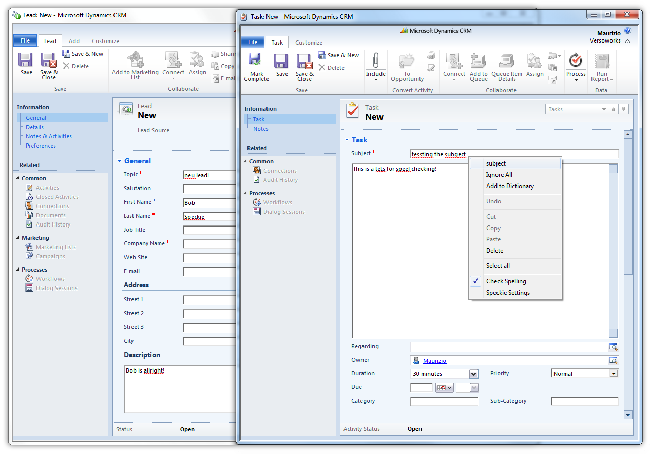The height and width of the screenshot is (454, 650).
Task: Open the Regarding lookup icon
Action: 613,346
